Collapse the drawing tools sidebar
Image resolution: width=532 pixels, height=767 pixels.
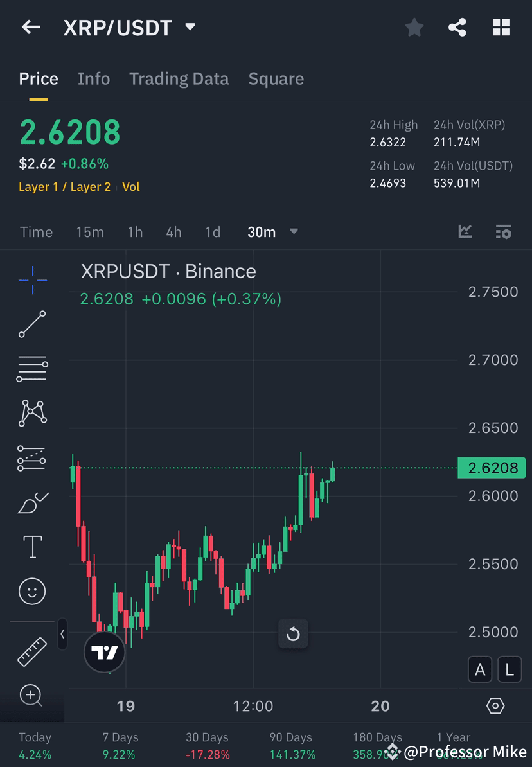(x=62, y=634)
